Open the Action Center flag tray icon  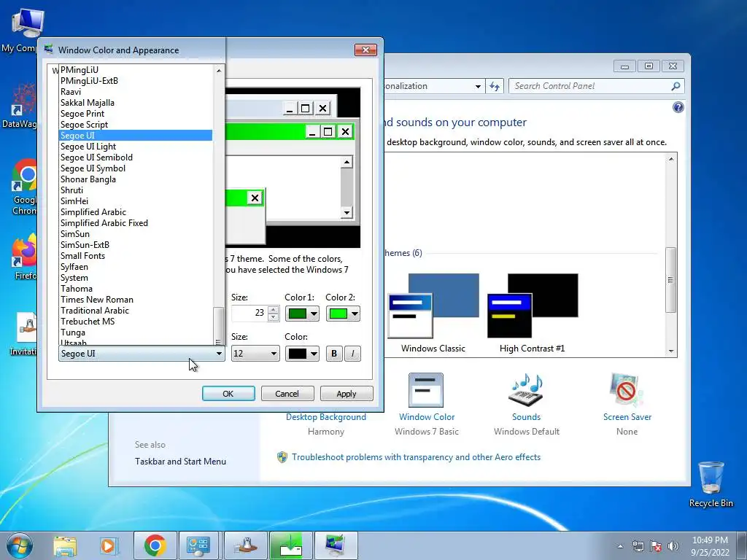[656, 545]
